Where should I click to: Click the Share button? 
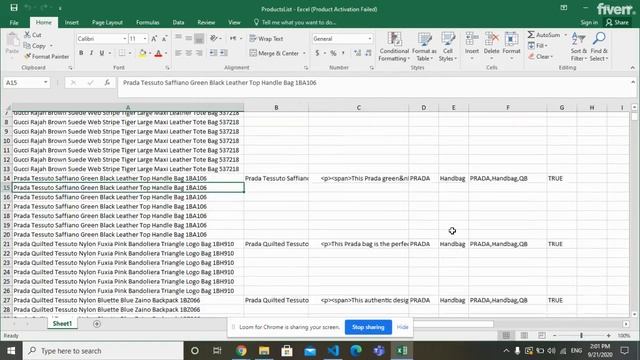(617, 22)
